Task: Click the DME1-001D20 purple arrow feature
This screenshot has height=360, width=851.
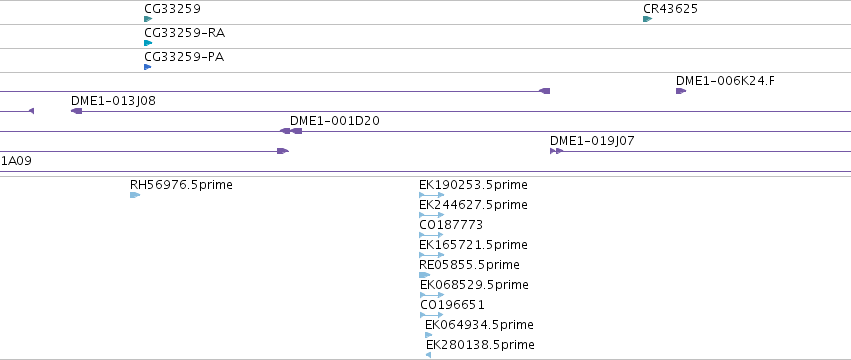Action: [296, 131]
